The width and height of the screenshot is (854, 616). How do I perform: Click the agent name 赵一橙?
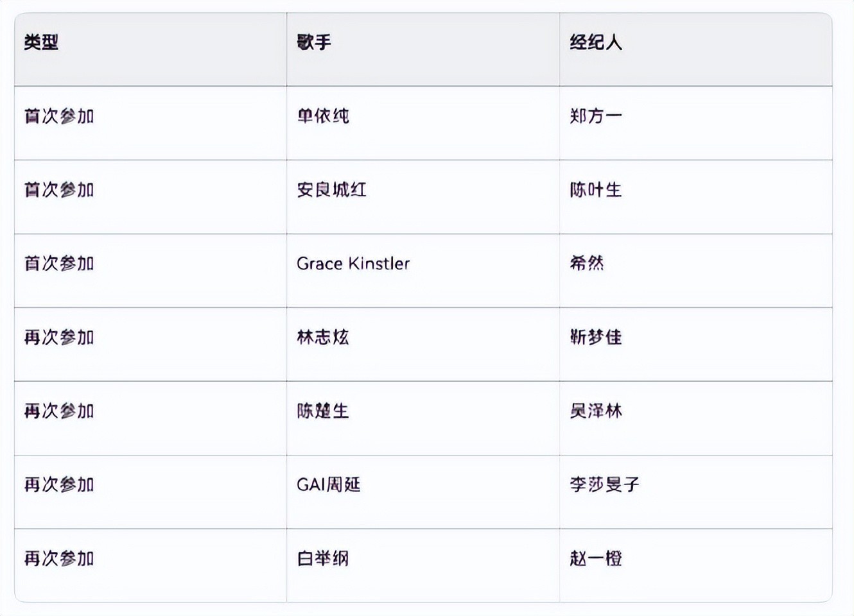pos(595,558)
